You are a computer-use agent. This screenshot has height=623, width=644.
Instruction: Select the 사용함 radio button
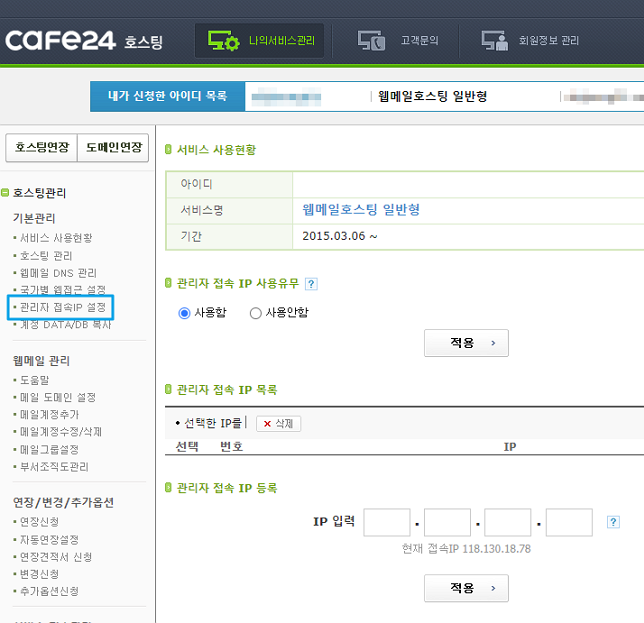tap(184, 313)
